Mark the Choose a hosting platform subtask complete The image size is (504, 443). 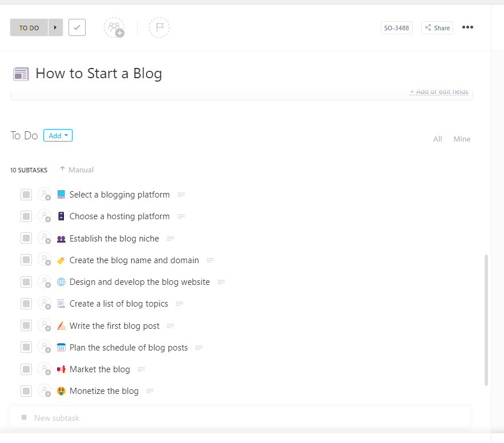click(x=26, y=216)
